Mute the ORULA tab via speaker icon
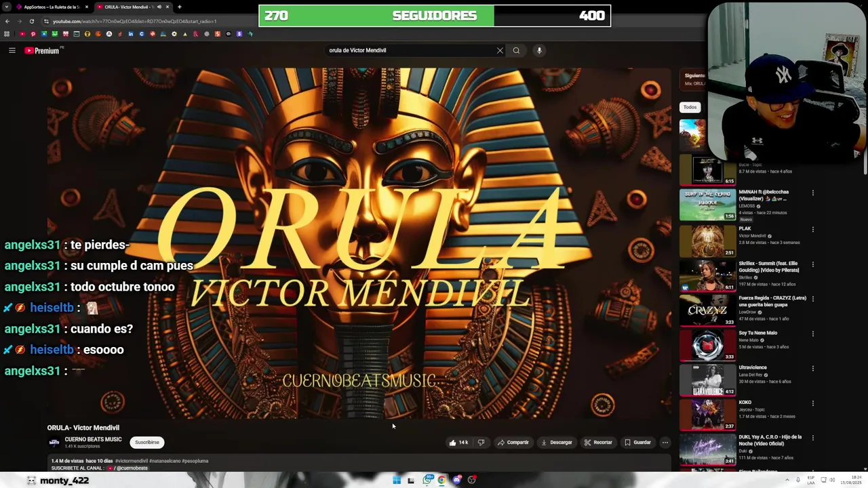The image size is (868, 488). click(x=159, y=7)
